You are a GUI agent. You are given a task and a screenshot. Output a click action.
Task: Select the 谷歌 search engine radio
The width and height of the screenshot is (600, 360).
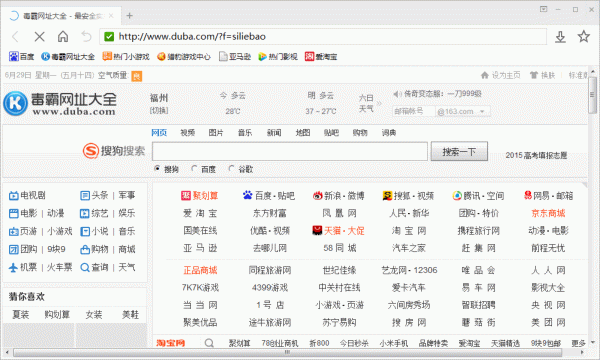coord(231,169)
